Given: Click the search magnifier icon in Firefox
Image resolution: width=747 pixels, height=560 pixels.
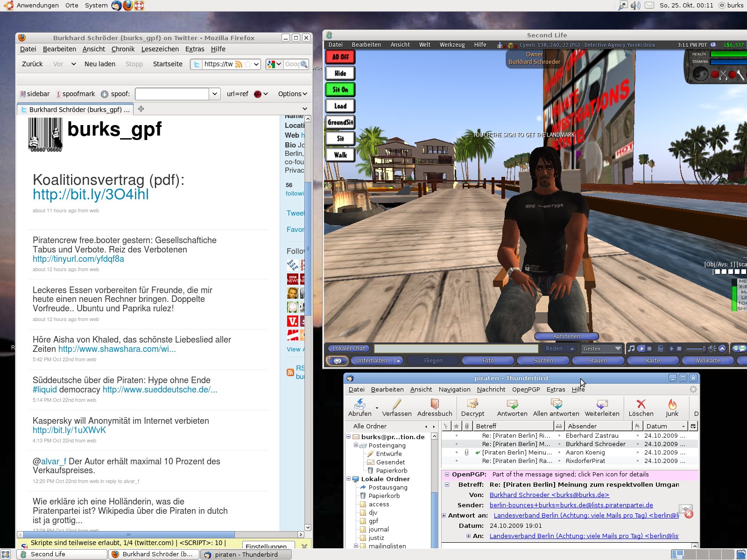Looking at the screenshot, I should click(303, 64).
